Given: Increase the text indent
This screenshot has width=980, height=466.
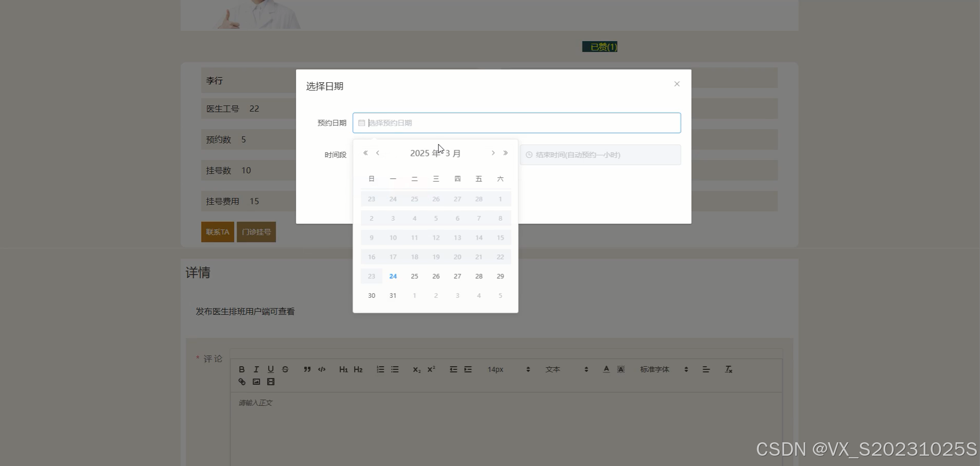Looking at the screenshot, I should tap(468, 369).
